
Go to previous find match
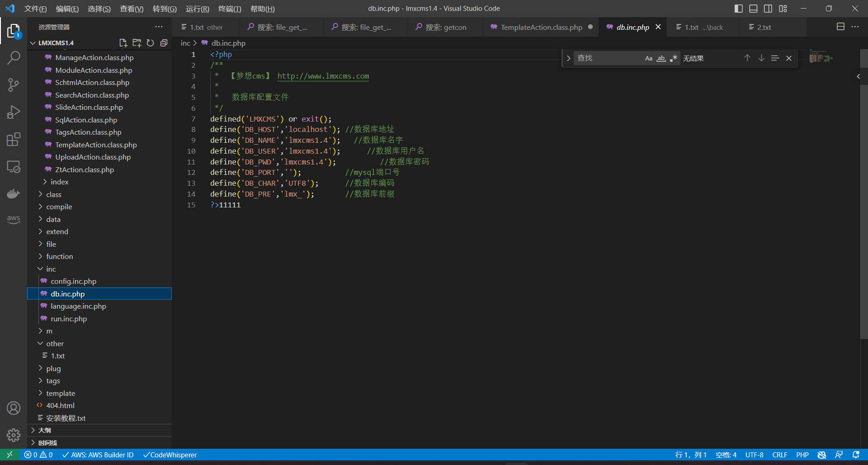pyautogui.click(x=747, y=58)
